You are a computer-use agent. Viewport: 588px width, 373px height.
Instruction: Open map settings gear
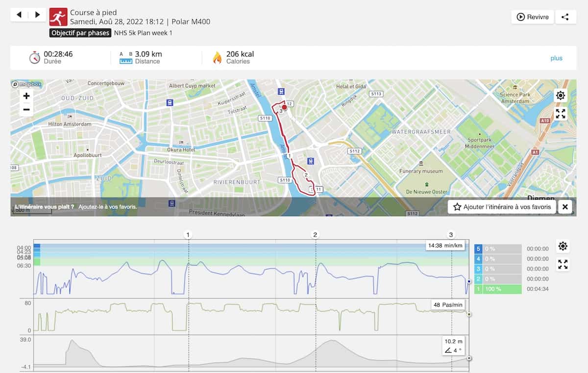pos(561,96)
